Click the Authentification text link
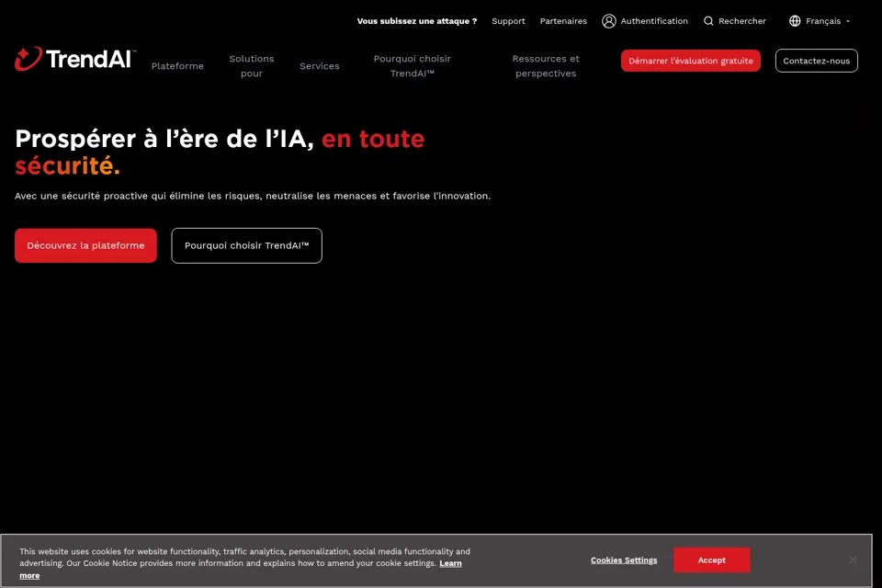The image size is (882, 588). [x=654, y=21]
